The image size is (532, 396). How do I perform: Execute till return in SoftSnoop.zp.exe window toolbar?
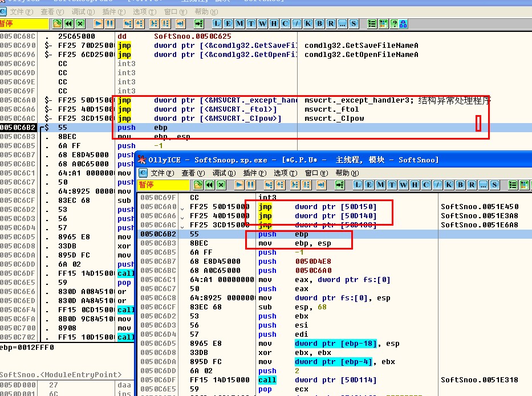(321, 185)
